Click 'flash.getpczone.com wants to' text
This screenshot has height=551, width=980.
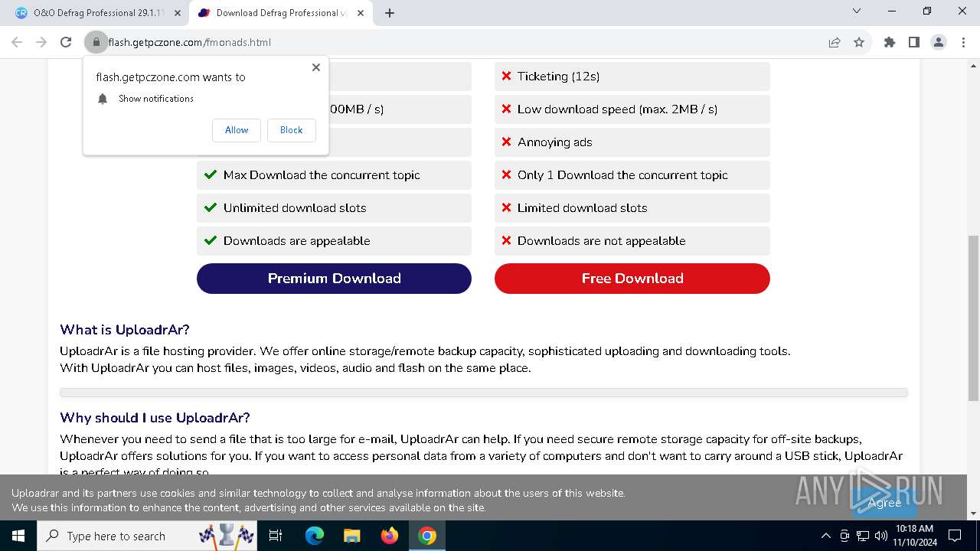coord(171,77)
